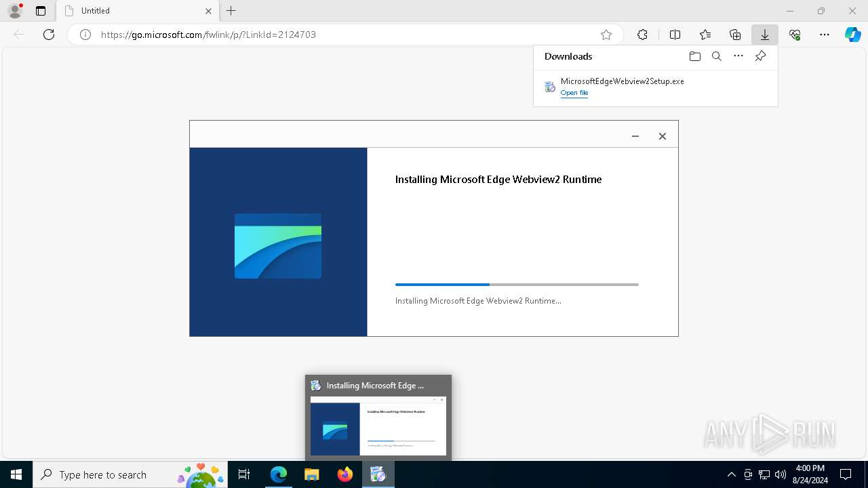Click the installer status text below progress
Image resolution: width=868 pixels, height=488 pixels.
(478, 301)
